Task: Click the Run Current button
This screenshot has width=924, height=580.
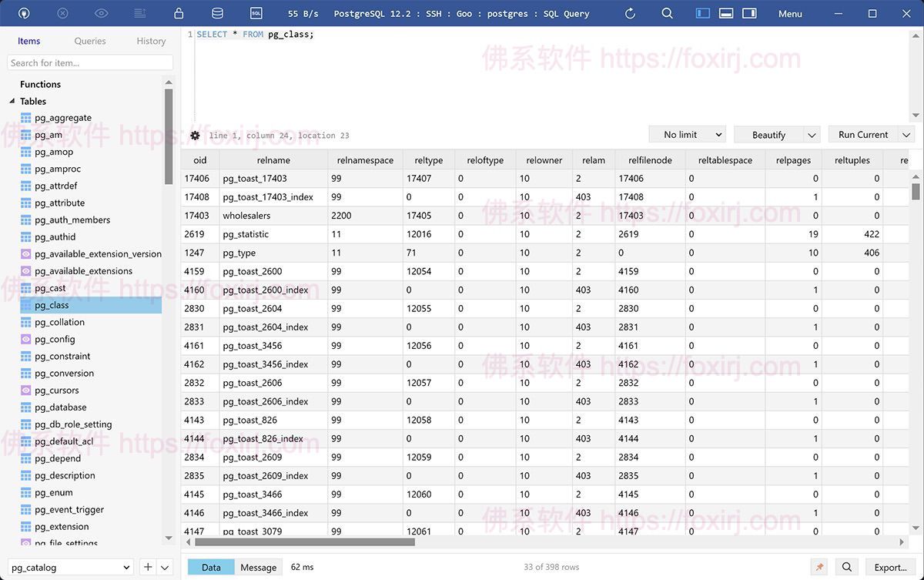Action: pyautogui.click(x=865, y=134)
